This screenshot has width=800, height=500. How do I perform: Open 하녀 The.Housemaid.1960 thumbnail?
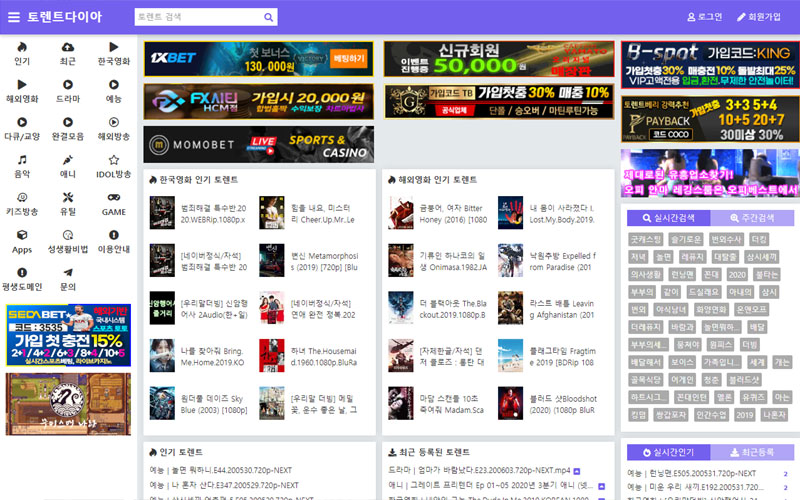pyautogui.click(x=271, y=356)
